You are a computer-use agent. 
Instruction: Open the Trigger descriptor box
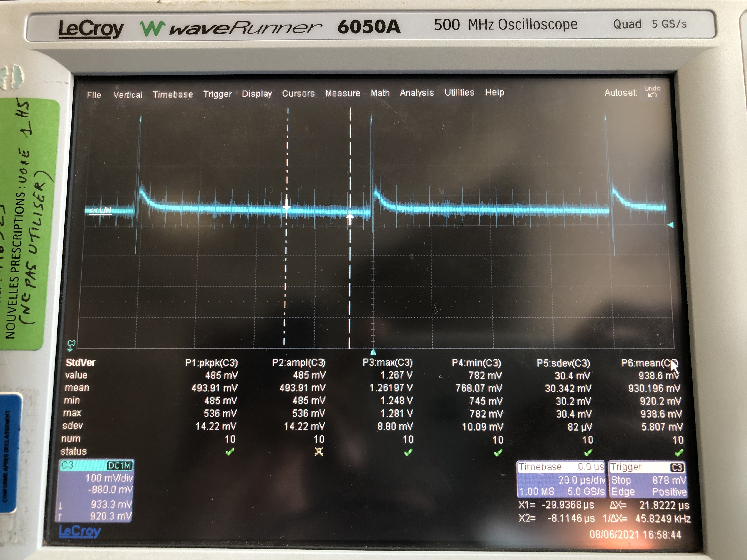(x=648, y=480)
